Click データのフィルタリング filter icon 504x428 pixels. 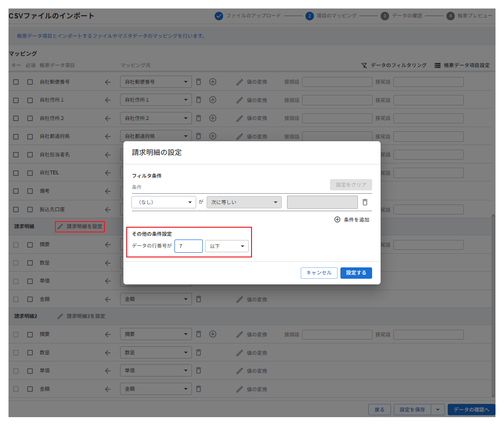(x=364, y=65)
